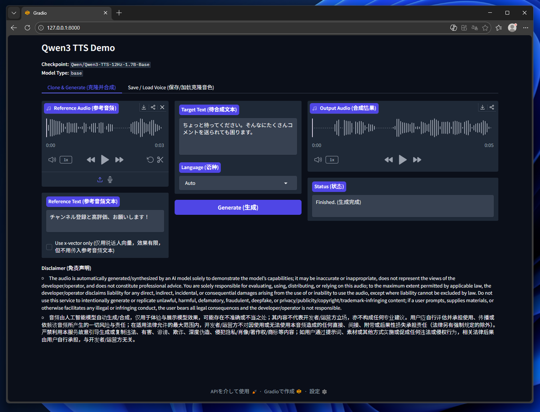
Task: Click the Disclaimer heading text
Action: click(x=66, y=268)
